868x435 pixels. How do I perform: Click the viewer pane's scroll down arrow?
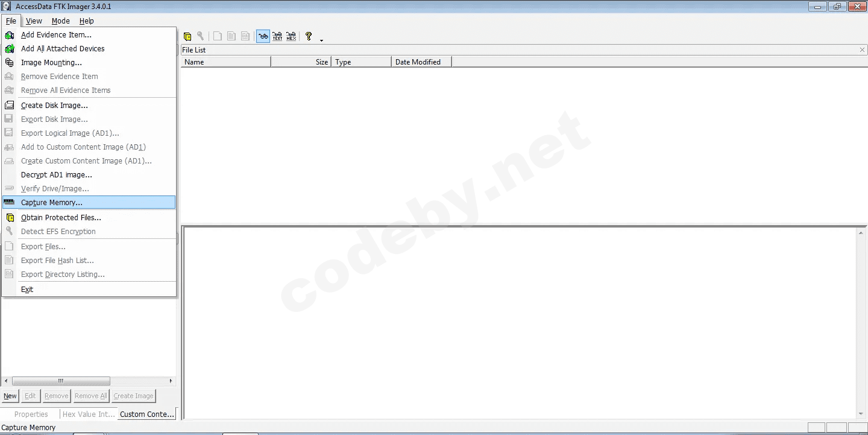click(861, 414)
